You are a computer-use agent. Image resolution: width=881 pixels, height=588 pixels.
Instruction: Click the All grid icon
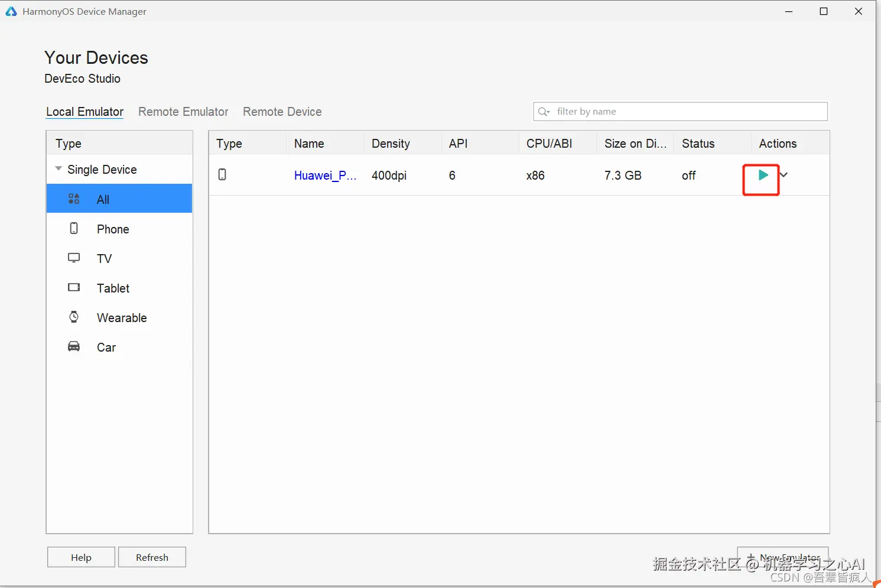point(74,199)
